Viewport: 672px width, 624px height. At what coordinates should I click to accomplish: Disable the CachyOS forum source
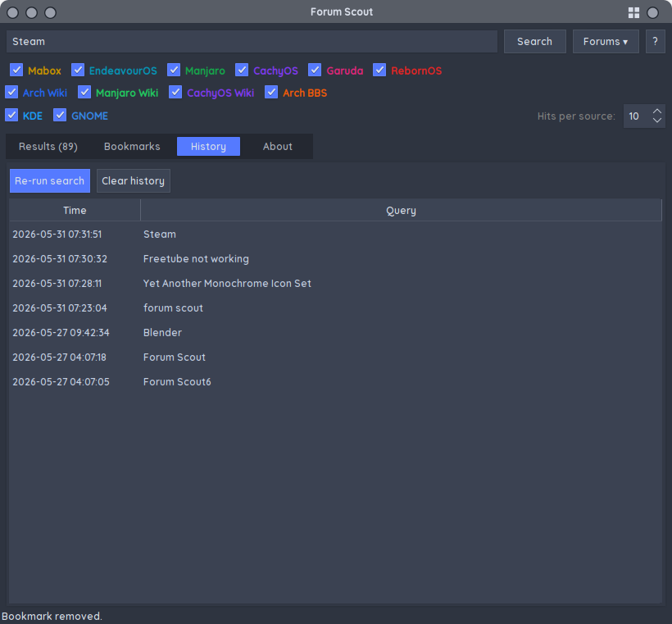tap(242, 70)
